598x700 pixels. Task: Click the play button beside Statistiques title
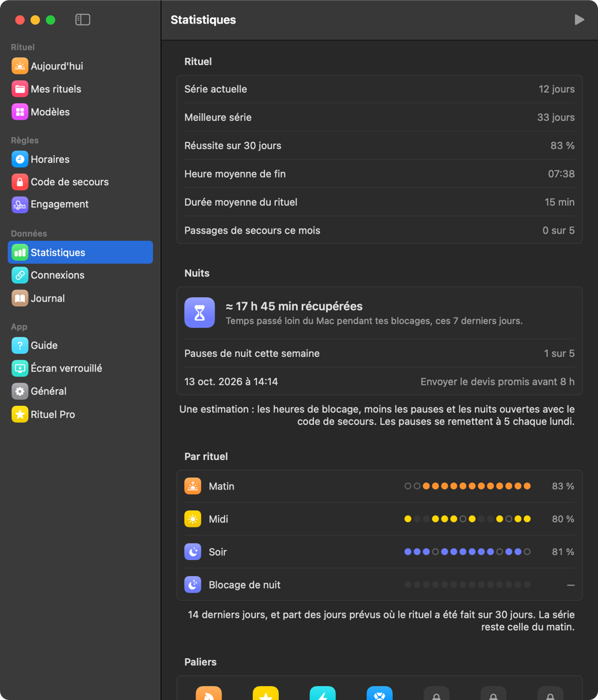pyautogui.click(x=580, y=20)
